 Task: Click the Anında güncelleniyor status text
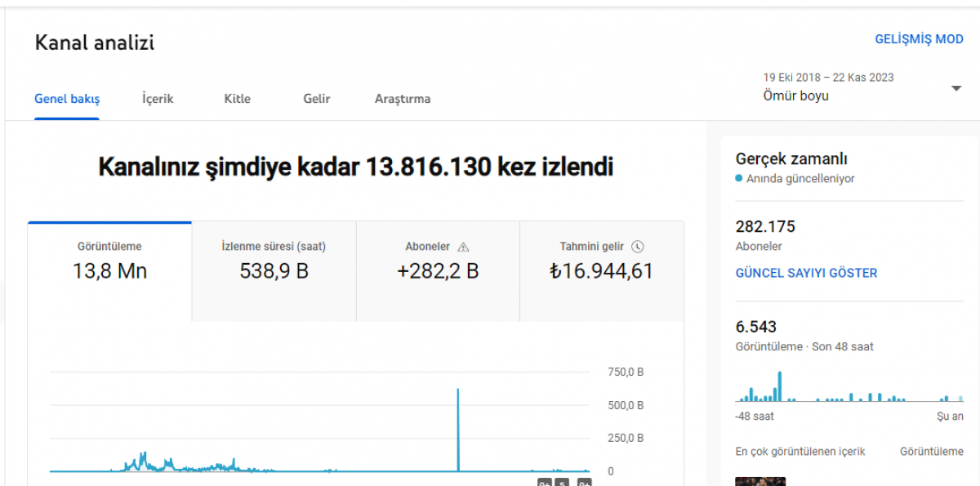[800, 179]
